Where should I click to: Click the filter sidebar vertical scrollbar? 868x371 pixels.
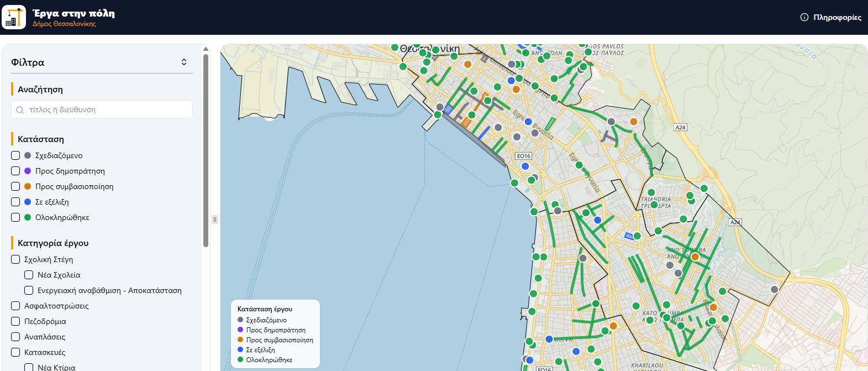click(206, 150)
